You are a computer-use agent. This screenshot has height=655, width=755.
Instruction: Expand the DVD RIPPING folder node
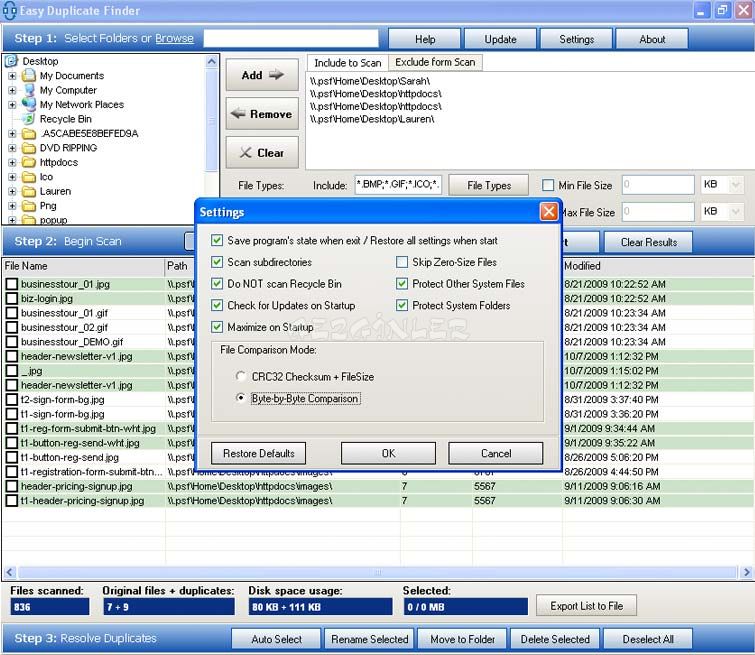(12, 148)
